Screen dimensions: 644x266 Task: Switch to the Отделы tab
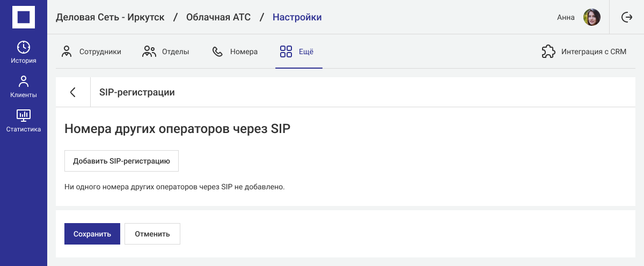(x=166, y=51)
